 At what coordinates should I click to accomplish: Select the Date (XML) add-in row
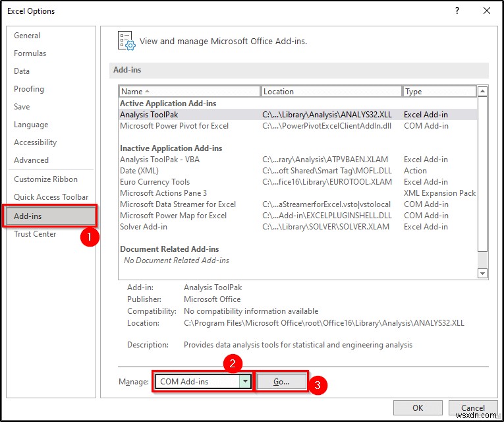click(298, 171)
